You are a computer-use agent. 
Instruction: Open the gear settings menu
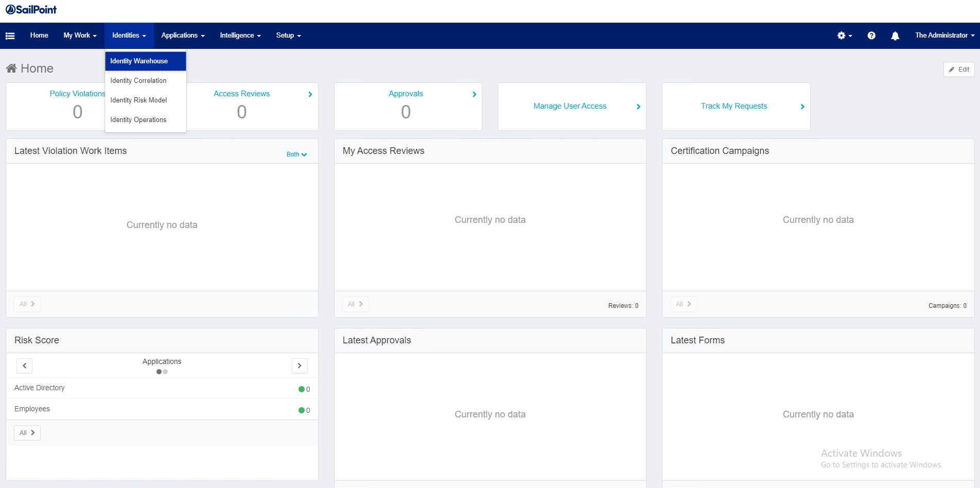coord(844,36)
